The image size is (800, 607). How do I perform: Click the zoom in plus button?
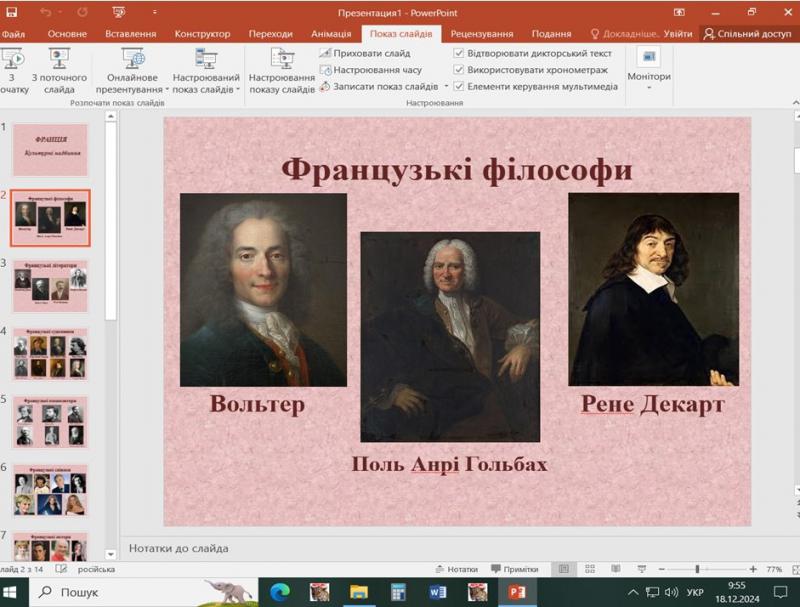pyautogui.click(x=753, y=569)
